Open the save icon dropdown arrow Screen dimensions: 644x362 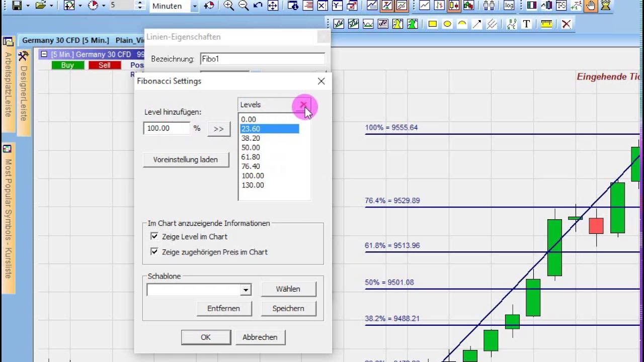point(28,6)
